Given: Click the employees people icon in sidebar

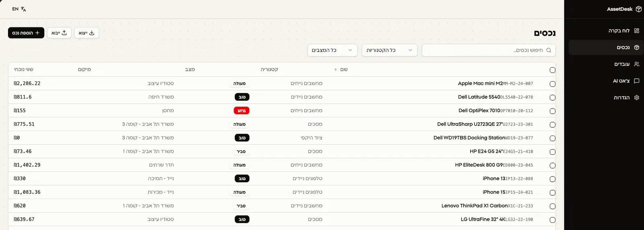Looking at the screenshot, I should 636,64.
